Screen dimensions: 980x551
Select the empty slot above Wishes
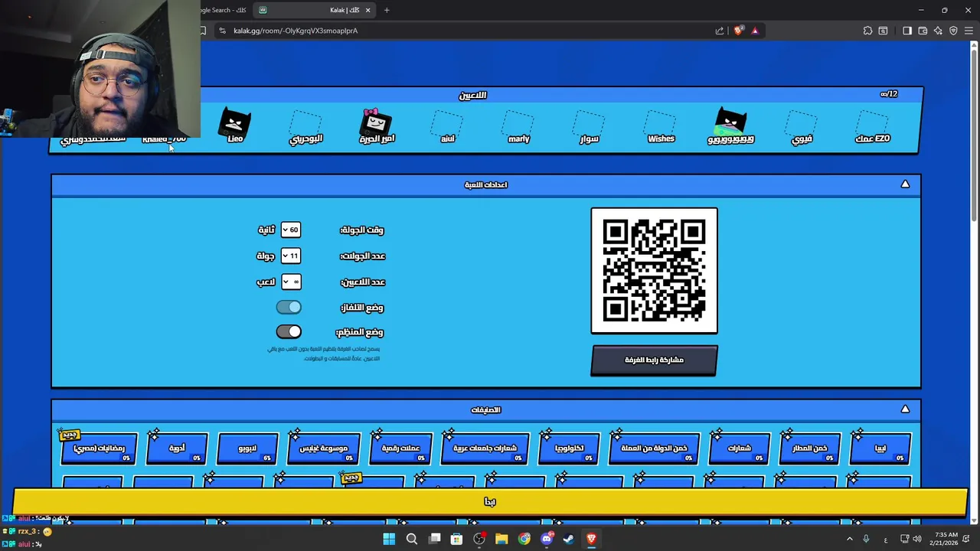click(660, 122)
